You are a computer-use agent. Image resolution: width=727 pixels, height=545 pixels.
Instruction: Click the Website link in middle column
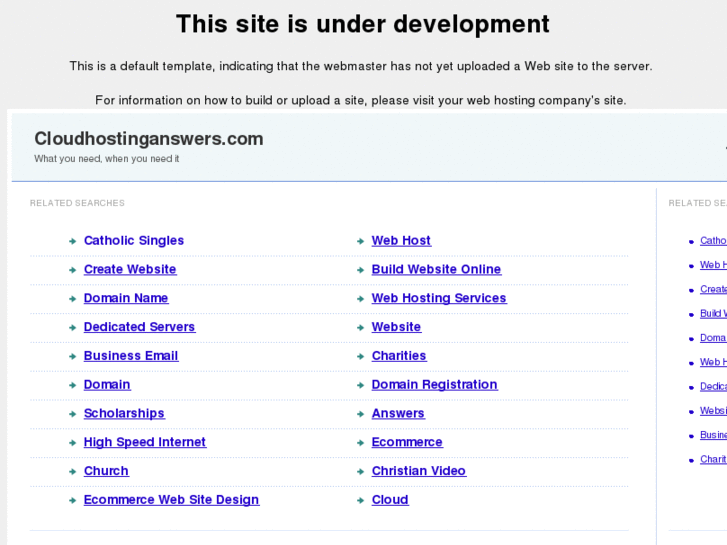pyautogui.click(x=396, y=327)
